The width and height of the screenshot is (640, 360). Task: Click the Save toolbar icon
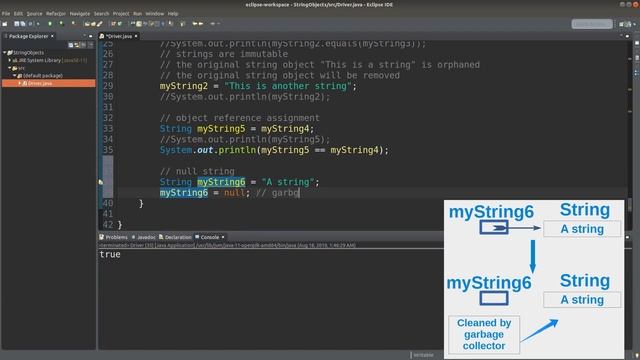click(x=17, y=24)
